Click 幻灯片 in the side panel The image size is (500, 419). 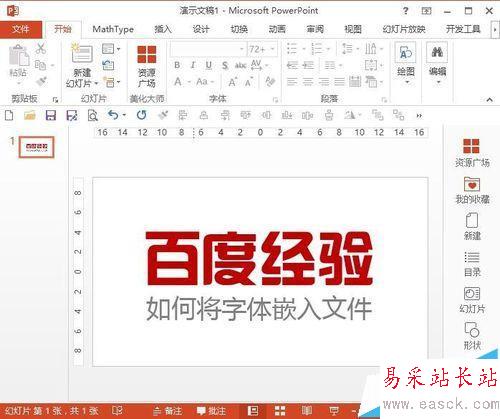[x=472, y=300]
